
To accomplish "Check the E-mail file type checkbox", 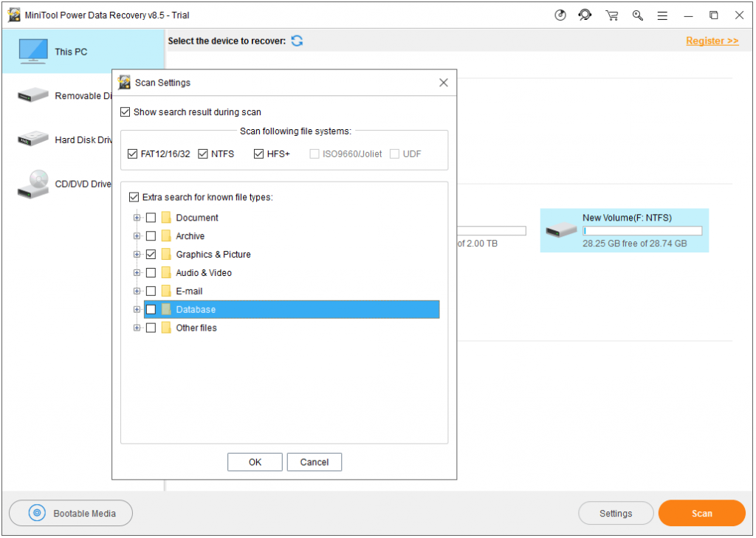I will [151, 292].
